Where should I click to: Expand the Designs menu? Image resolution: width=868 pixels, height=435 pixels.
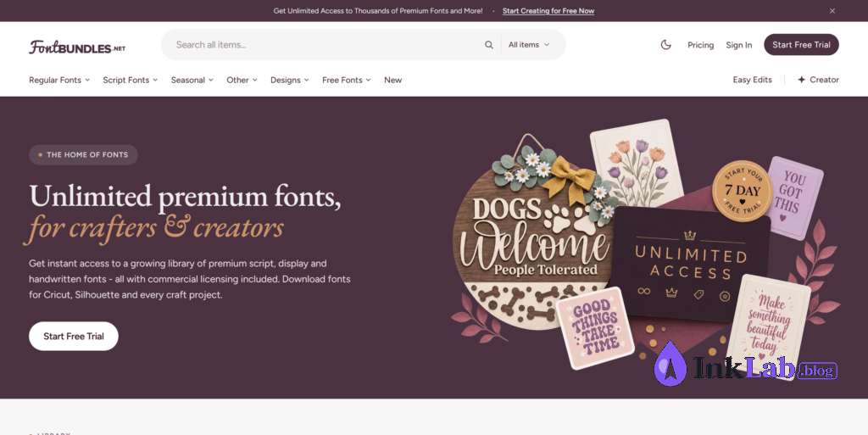click(290, 80)
